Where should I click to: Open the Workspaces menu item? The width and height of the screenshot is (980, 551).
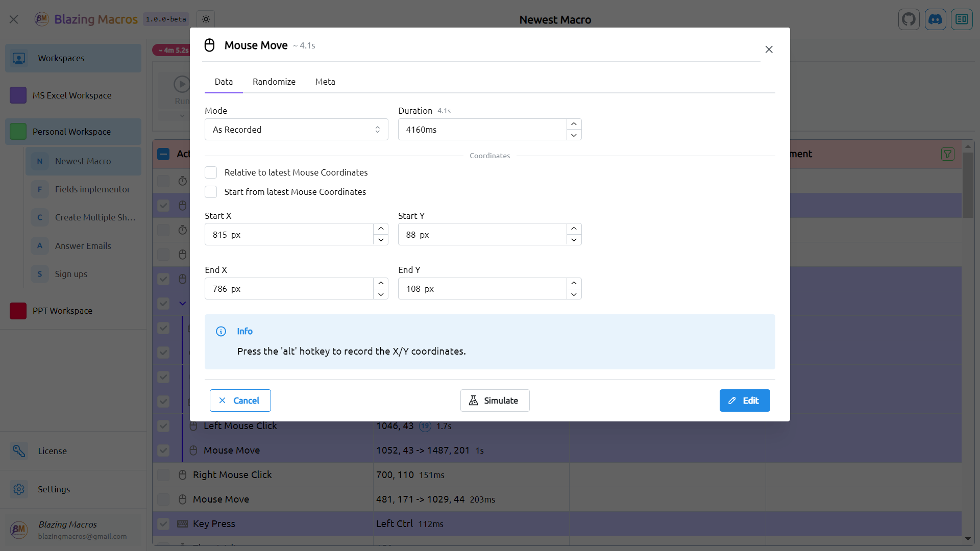tap(73, 58)
